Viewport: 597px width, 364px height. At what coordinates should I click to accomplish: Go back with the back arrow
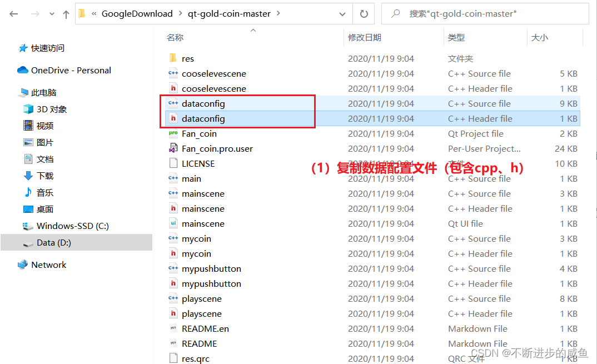pyautogui.click(x=14, y=14)
